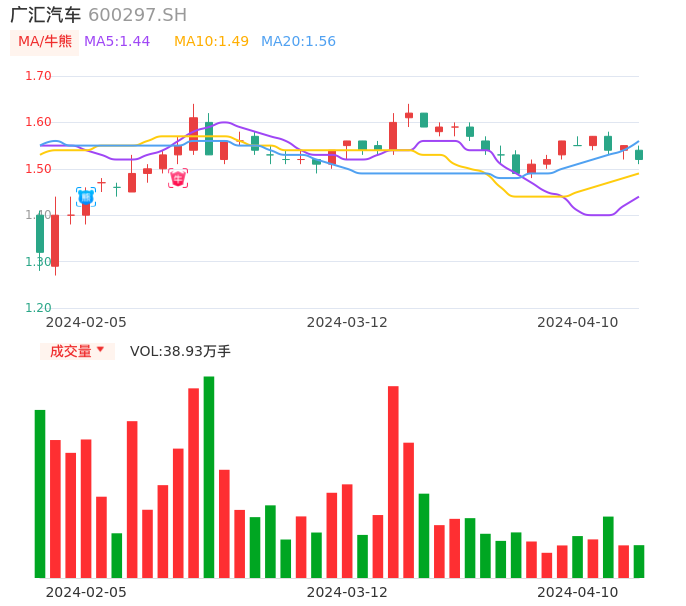The width and height of the screenshot is (686, 606).
Task: Click the 1.20 price axis label
Action: click(38, 308)
